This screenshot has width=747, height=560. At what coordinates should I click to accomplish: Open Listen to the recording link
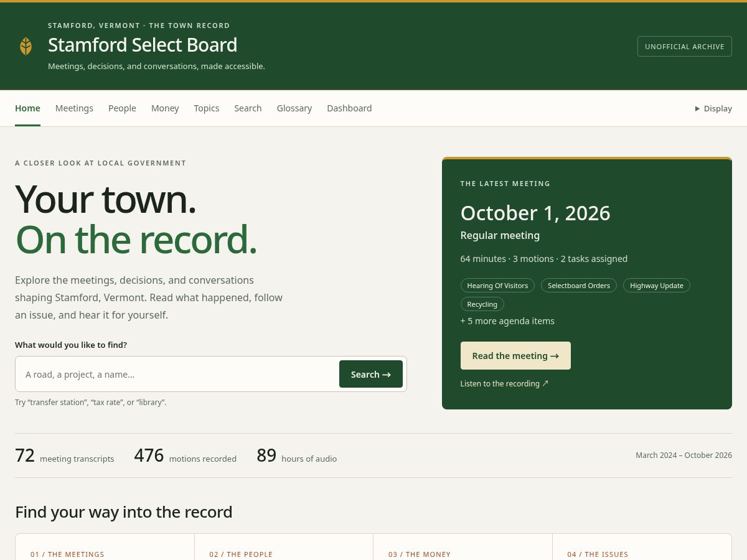(505, 384)
